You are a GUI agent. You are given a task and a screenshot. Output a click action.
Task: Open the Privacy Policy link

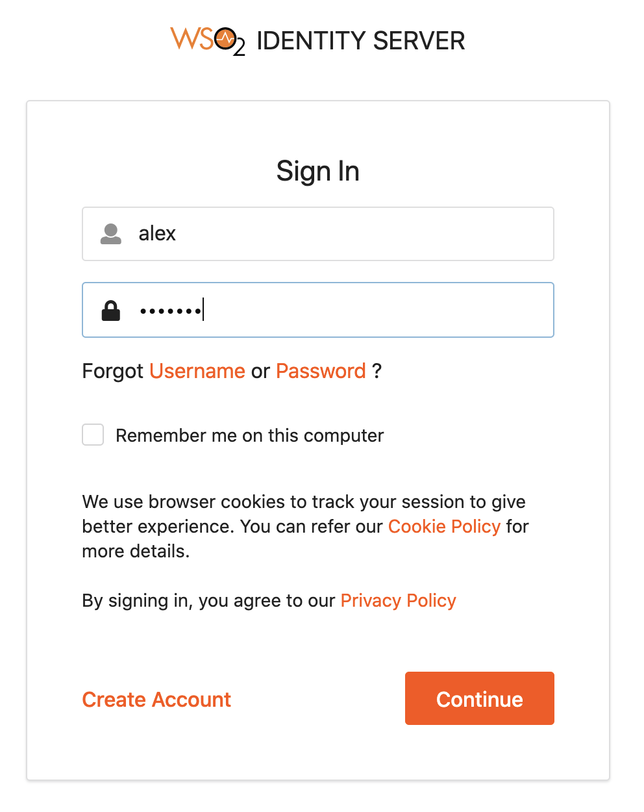(x=398, y=600)
